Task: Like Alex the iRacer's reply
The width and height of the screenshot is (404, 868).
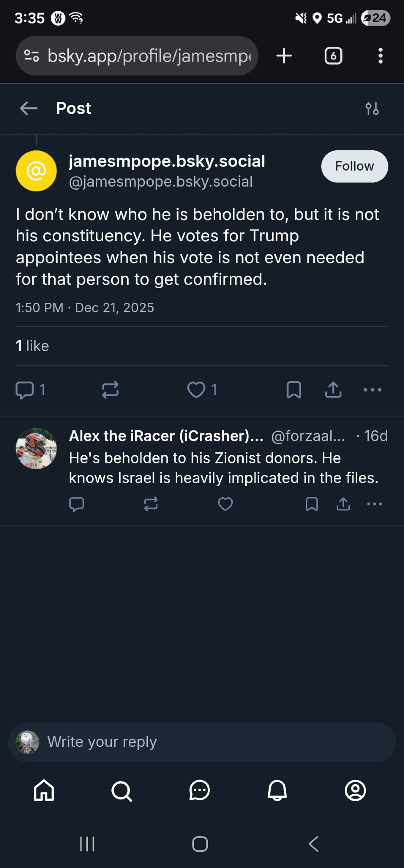Action: 225,504
